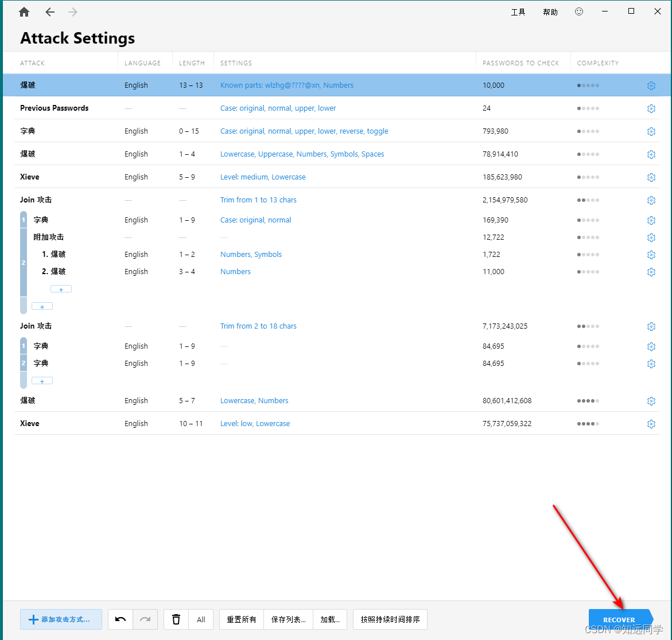Click the All delete button
The width and height of the screenshot is (672, 640).
coord(201,619)
